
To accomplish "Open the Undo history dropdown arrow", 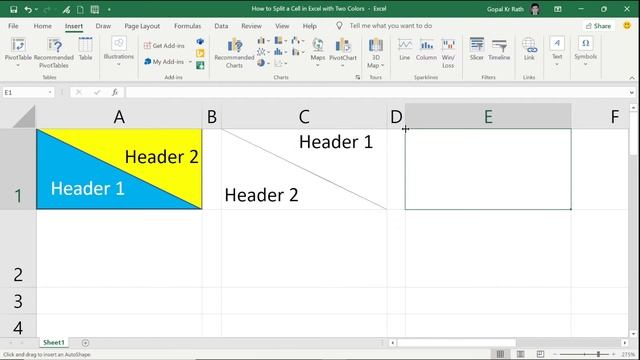I will (x=36, y=9).
